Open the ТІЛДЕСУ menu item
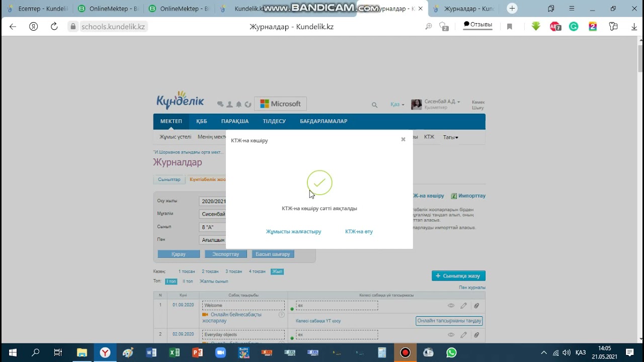This screenshot has width=644, height=362. point(274,121)
